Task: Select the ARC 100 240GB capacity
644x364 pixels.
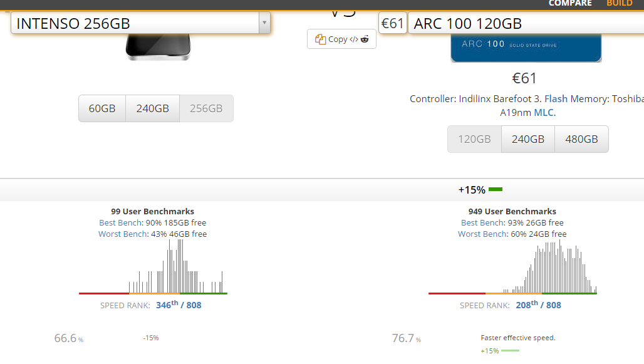Action: [528, 139]
